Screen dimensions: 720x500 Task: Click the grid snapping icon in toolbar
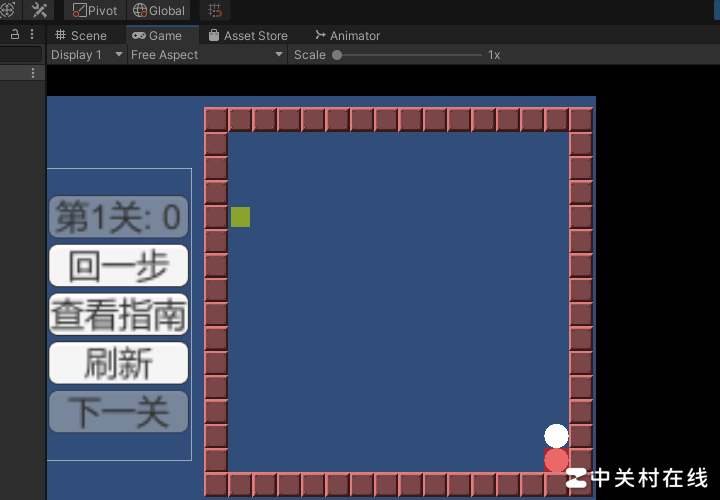click(x=215, y=10)
